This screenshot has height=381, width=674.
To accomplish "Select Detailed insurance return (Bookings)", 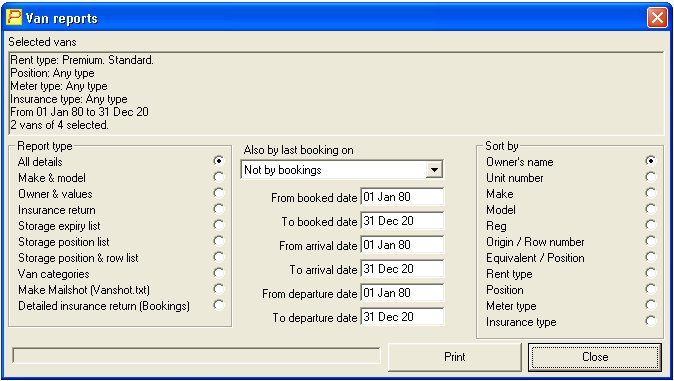I will (x=219, y=305).
